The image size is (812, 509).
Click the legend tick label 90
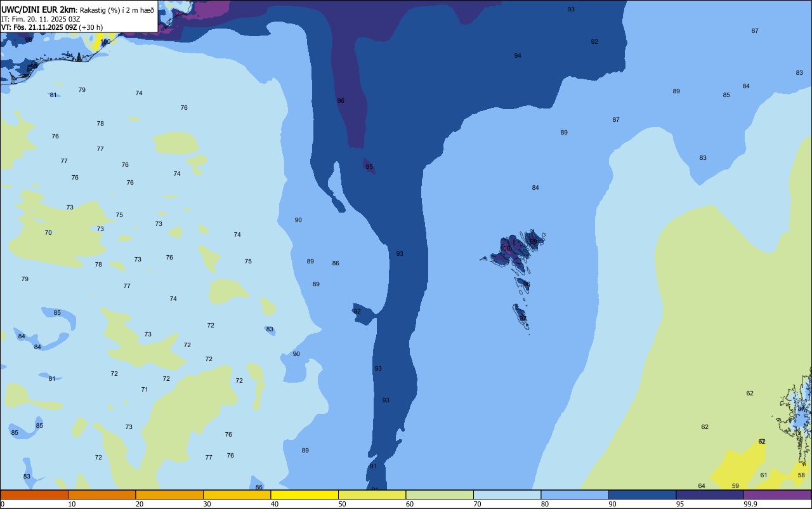point(613,504)
